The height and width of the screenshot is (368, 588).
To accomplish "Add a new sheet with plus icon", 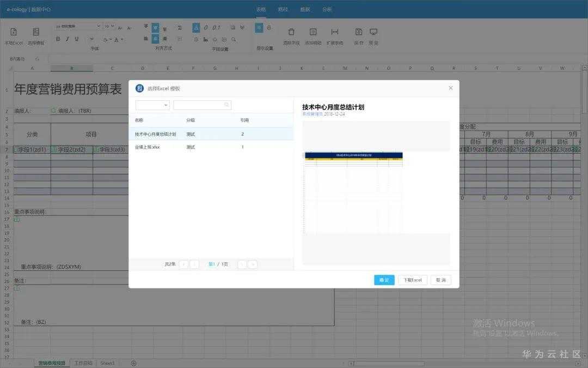I will 133,363.
